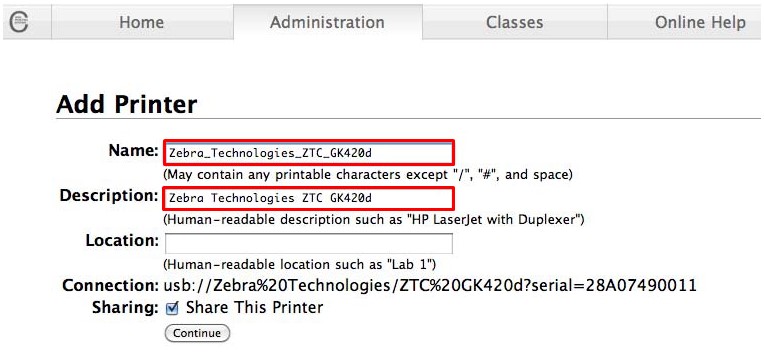Image resolution: width=764 pixels, height=364 pixels.
Task: Click the "Name:" field label
Action: point(133,151)
